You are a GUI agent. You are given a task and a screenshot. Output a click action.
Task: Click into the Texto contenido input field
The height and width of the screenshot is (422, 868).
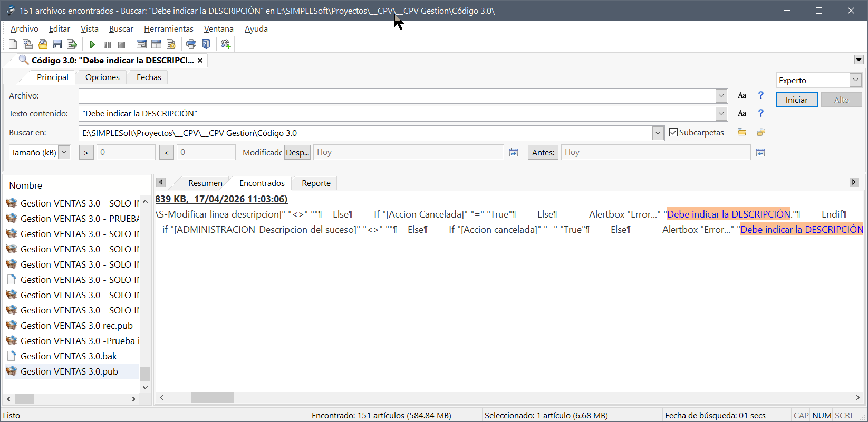pos(397,114)
